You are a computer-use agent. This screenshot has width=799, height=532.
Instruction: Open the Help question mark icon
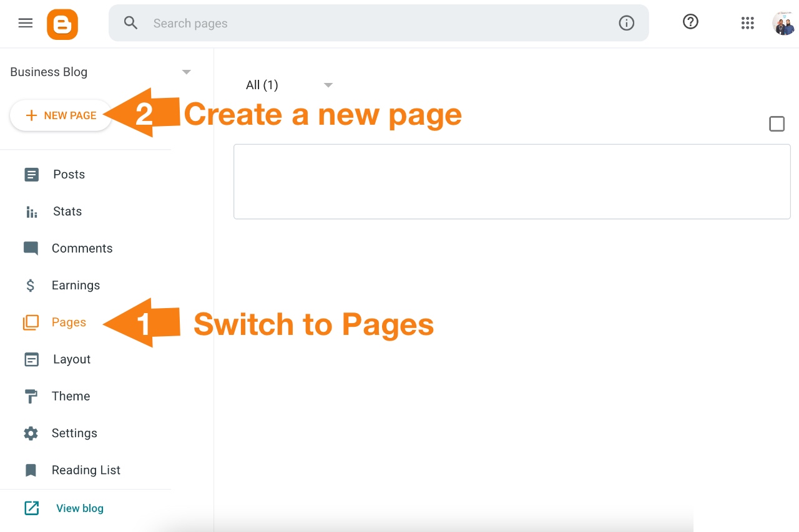coord(690,22)
